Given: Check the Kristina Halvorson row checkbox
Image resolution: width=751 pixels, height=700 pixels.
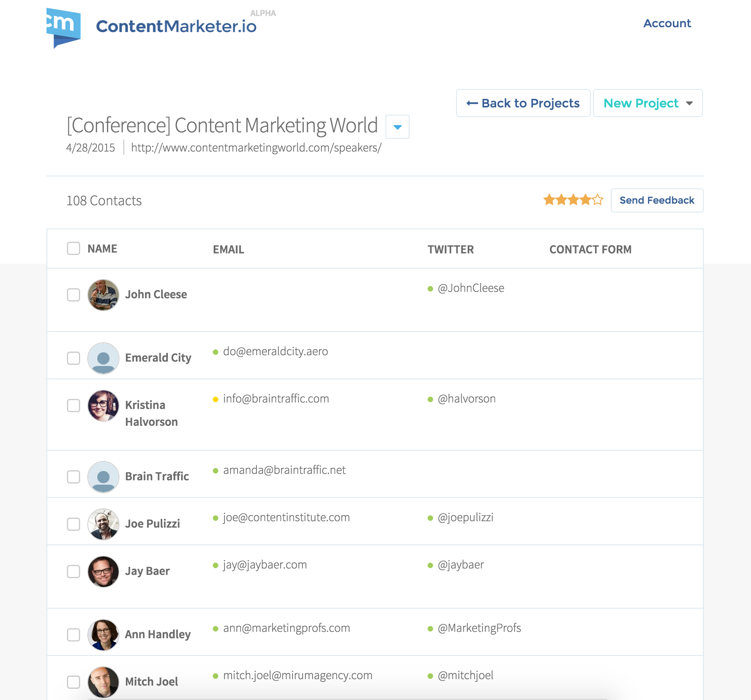Looking at the screenshot, I should (x=73, y=405).
